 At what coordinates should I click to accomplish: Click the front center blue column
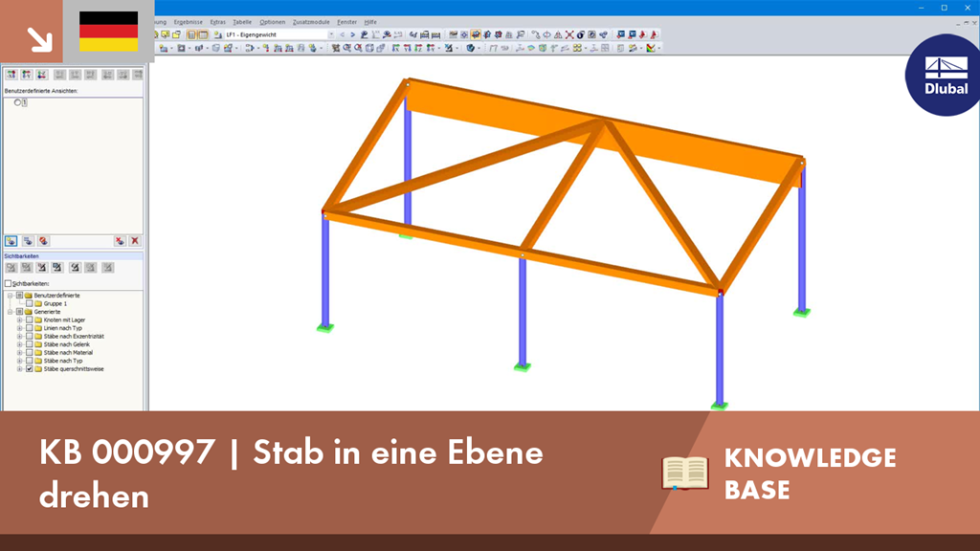tap(523, 311)
